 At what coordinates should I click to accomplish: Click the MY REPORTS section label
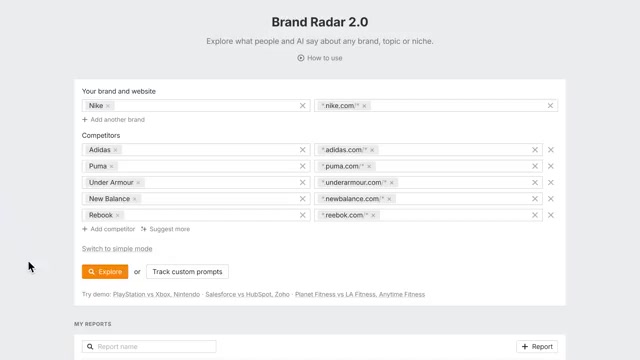[93, 324]
